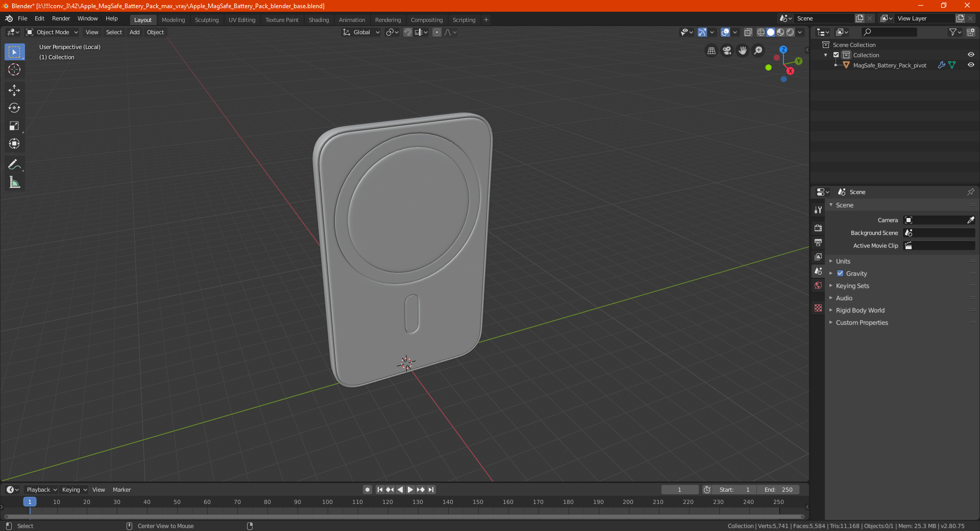Viewport: 980px width, 531px height.
Task: Select the Measure ruler tool
Action: [14, 182]
